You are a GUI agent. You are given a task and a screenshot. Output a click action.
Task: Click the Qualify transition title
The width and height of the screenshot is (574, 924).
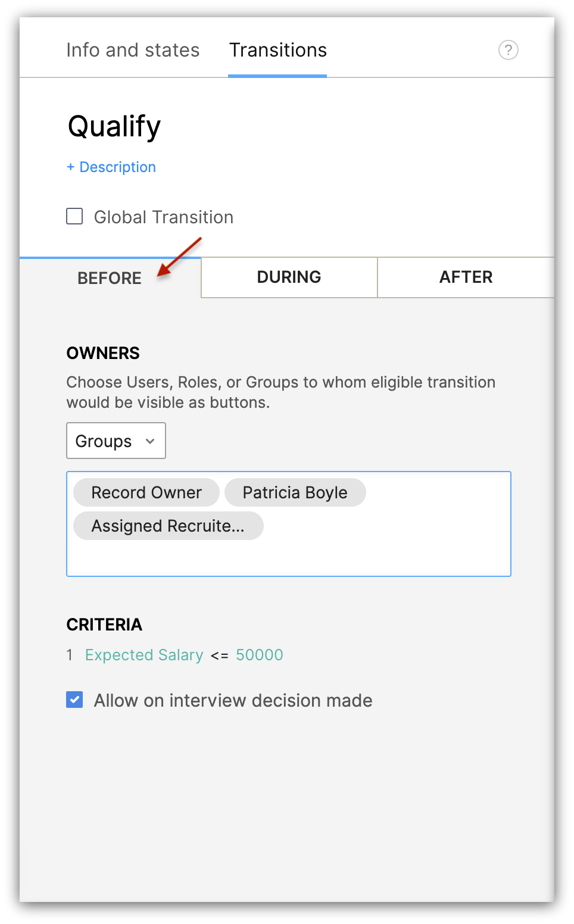(x=114, y=127)
